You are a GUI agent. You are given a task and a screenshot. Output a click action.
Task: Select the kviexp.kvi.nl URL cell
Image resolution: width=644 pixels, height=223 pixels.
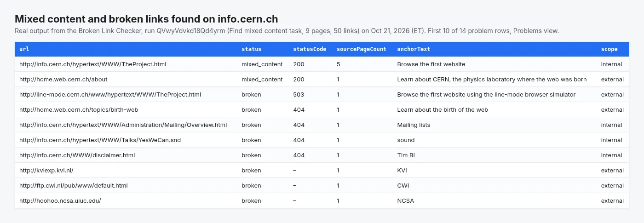[x=46, y=171]
